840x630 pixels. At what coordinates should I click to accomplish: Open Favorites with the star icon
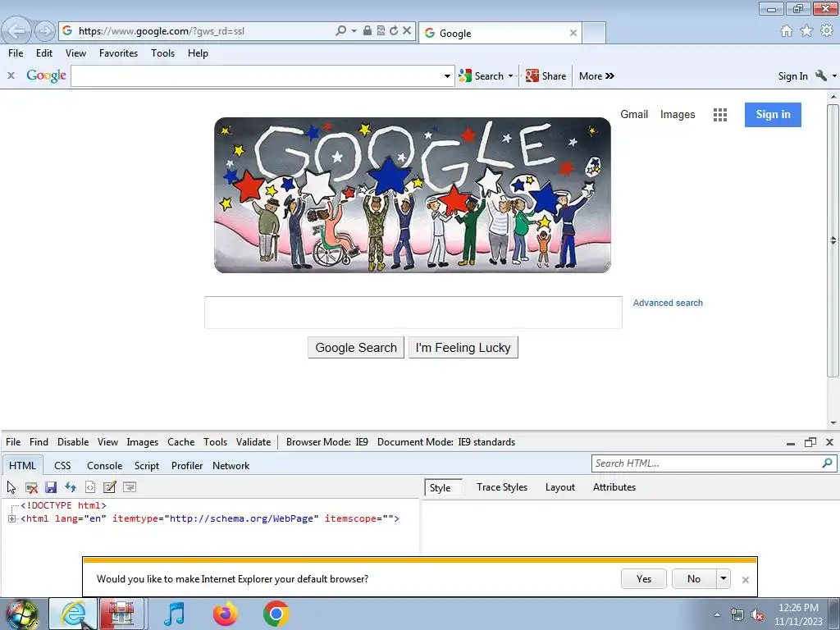click(806, 31)
